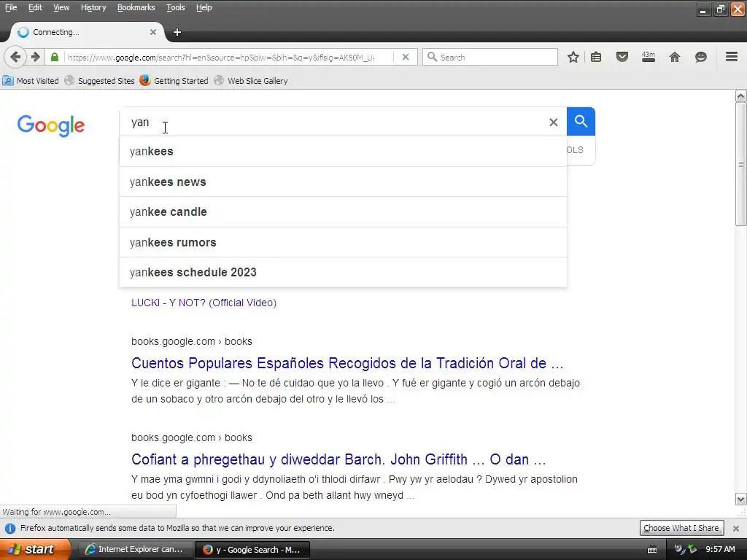Choose the 'yankee candle' suggestion

343,212
